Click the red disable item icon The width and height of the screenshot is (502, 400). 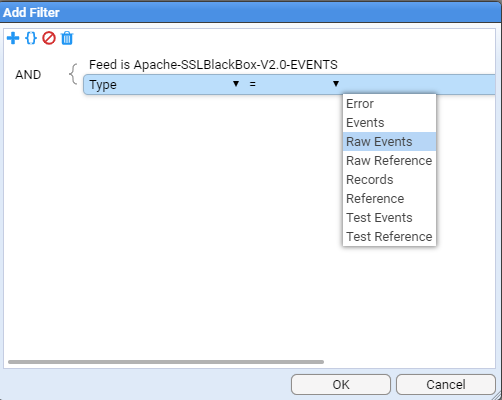point(49,38)
